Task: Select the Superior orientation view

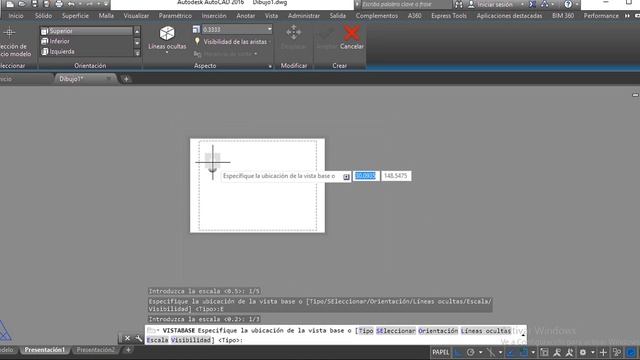Action: [x=86, y=31]
